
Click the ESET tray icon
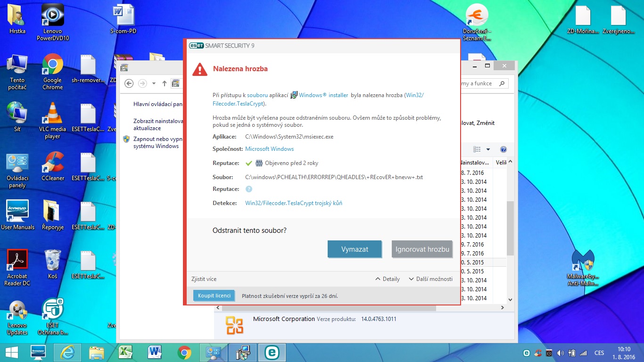point(527,353)
